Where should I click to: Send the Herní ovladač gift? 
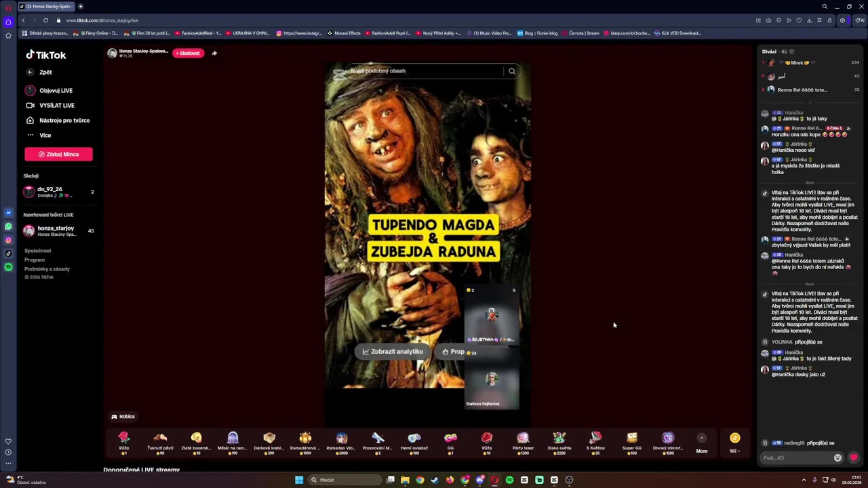point(414,442)
